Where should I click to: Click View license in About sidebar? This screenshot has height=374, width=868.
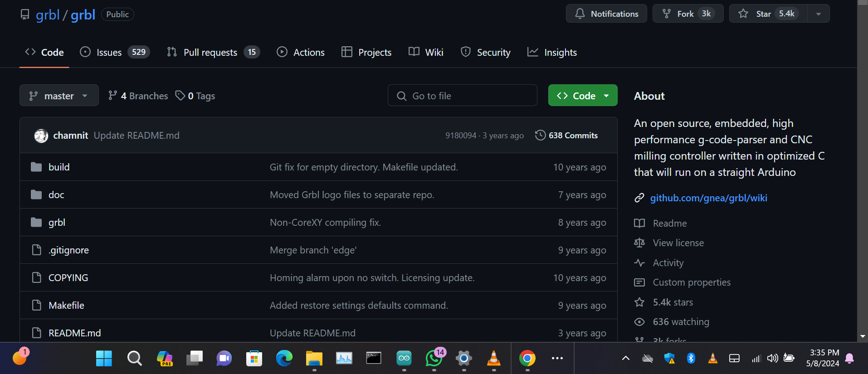point(678,243)
